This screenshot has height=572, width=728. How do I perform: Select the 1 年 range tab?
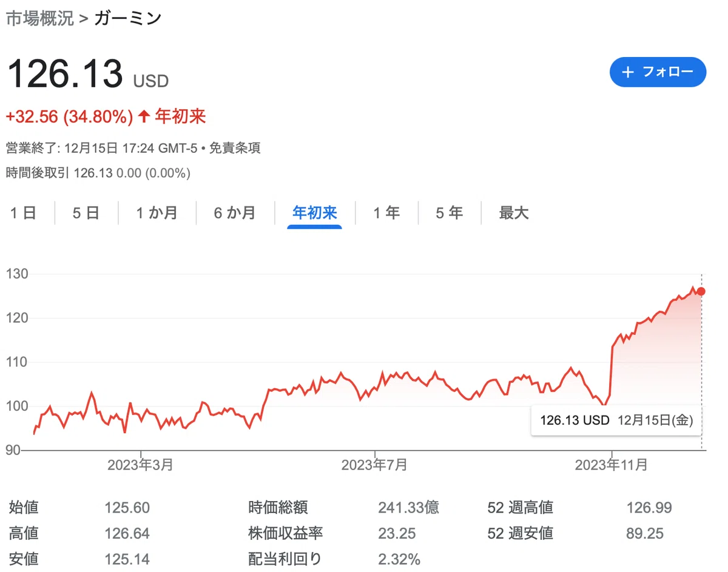[x=386, y=213]
